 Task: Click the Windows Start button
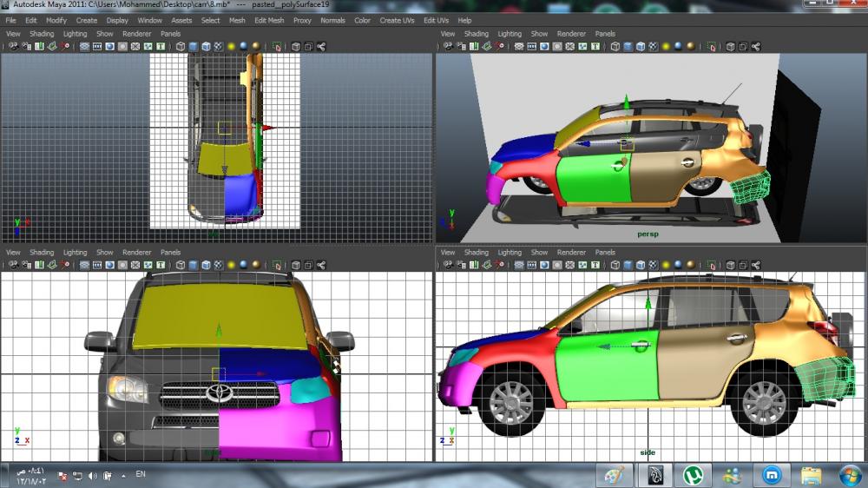[851, 475]
